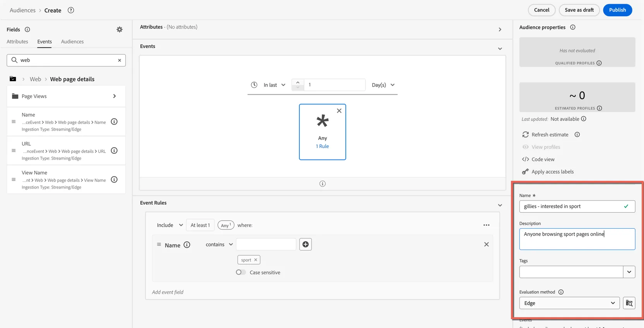The height and width of the screenshot is (328, 644).
Task: Open the Include dropdown
Action: (170, 225)
